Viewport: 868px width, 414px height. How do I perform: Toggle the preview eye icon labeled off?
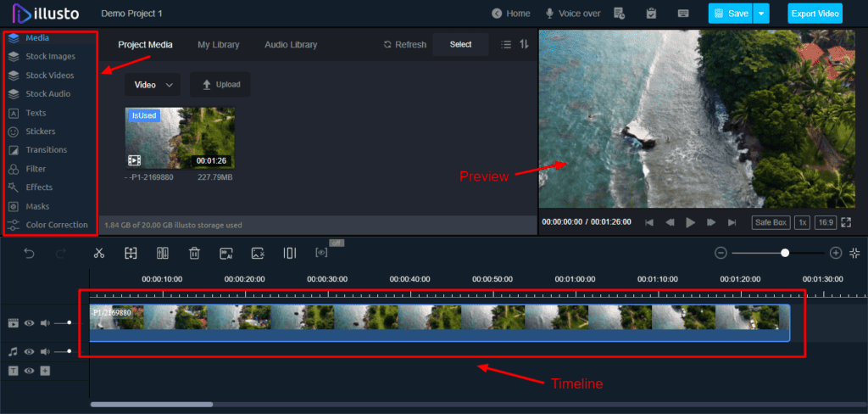(x=321, y=253)
